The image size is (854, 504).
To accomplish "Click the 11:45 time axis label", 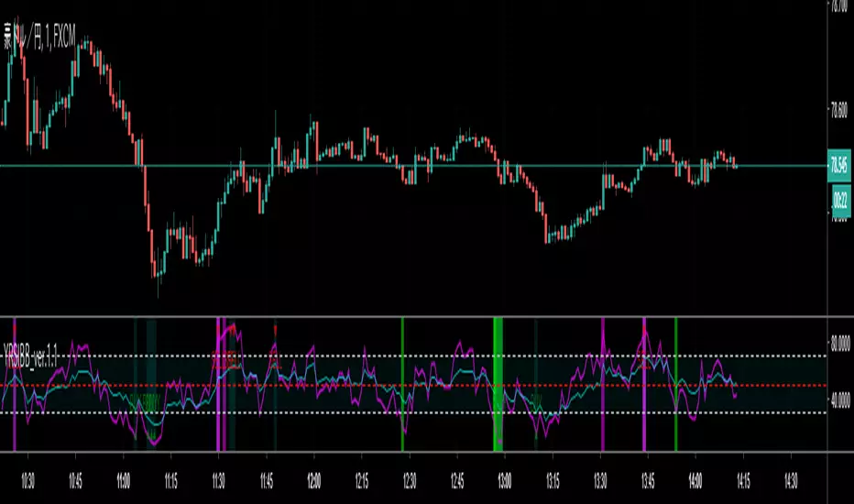I will tap(267, 481).
